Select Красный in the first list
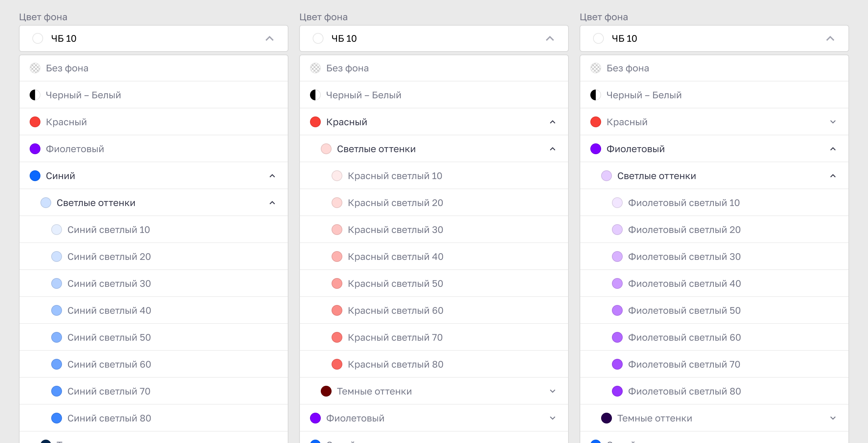 [154, 122]
